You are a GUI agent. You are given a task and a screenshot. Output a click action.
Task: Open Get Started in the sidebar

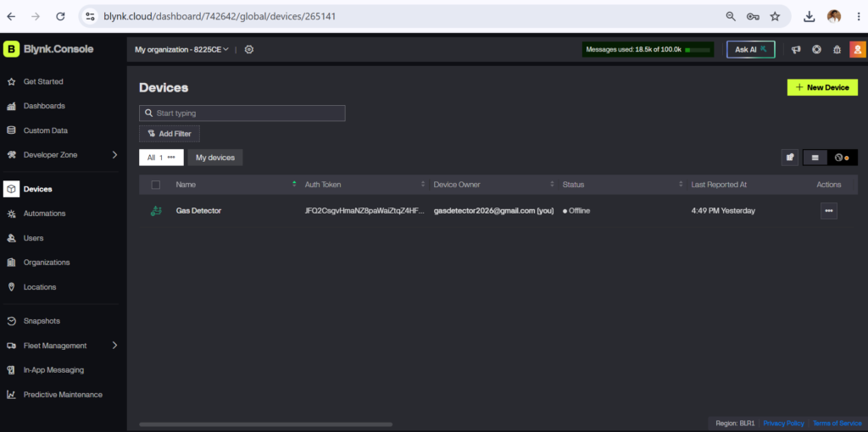pos(43,81)
